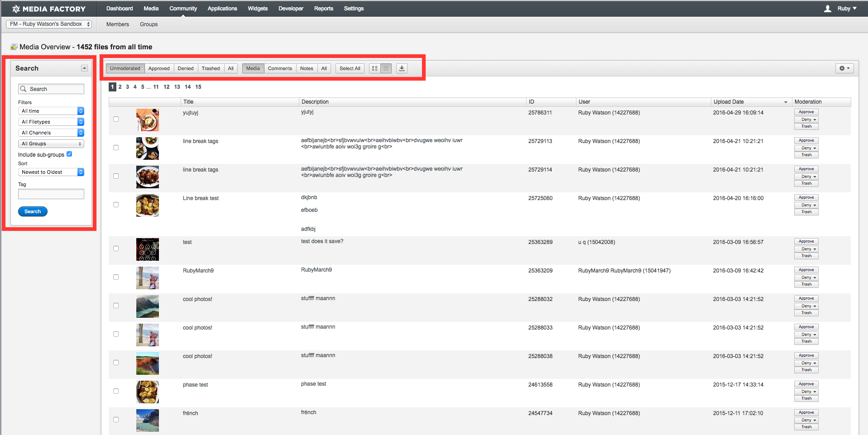Open the Reports menu
This screenshot has height=435, width=868.
click(324, 9)
